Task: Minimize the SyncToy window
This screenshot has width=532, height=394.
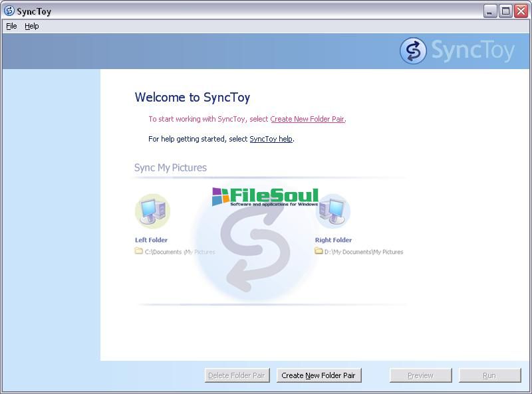Action: coord(489,11)
